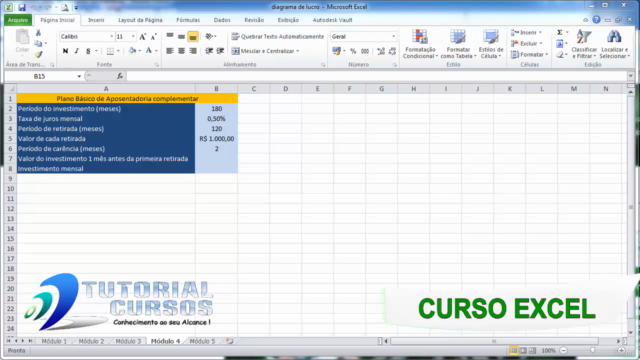The height and width of the screenshot is (360, 640).
Task: Toggle bottom vertical alignment
Action: tap(193, 37)
